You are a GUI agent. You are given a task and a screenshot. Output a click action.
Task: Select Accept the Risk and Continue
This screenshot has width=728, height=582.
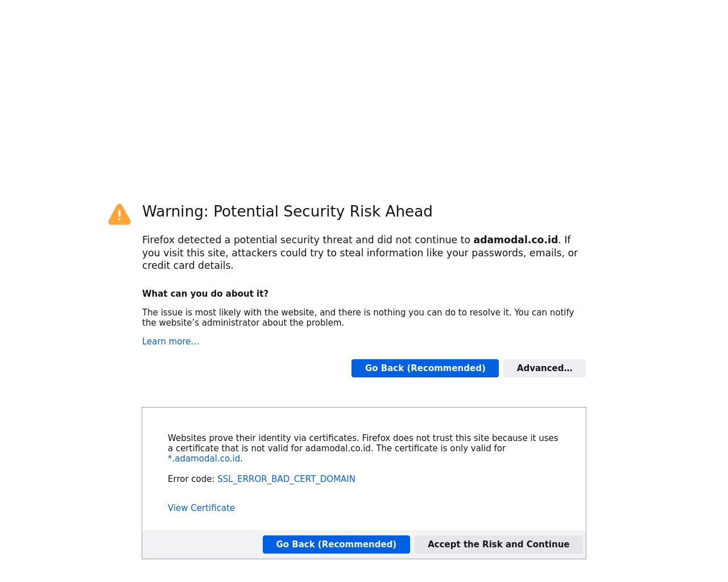coord(499,544)
